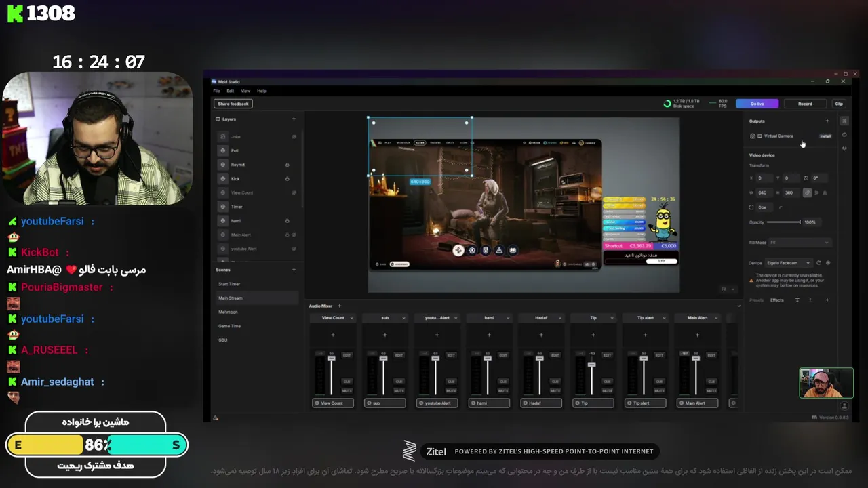868x488 pixels.
Task: Install the Virtual Camera
Action: (x=825, y=136)
